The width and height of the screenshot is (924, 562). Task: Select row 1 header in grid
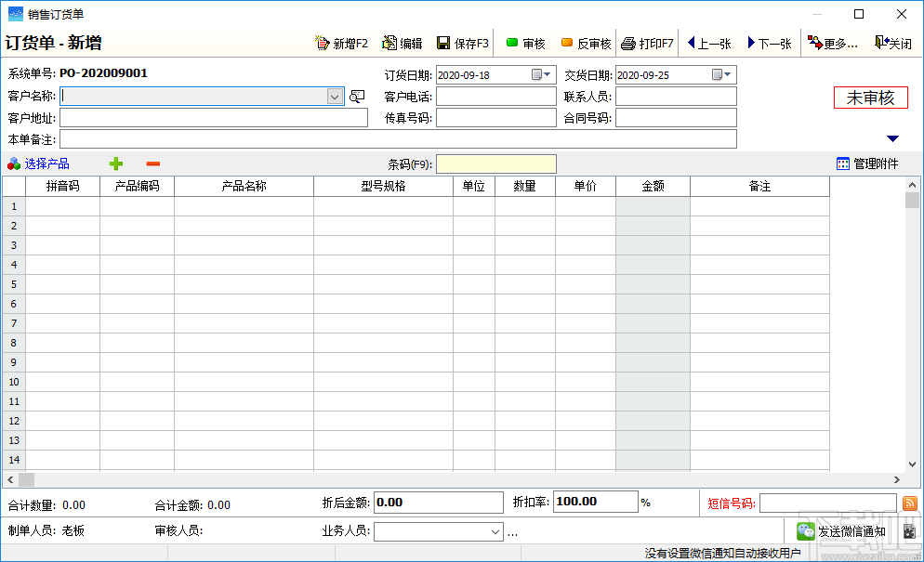click(14, 206)
